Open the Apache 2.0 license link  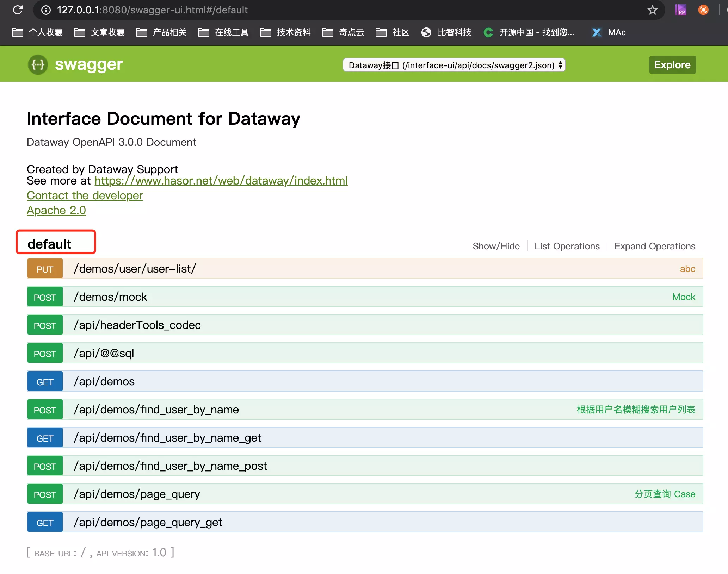(x=56, y=210)
